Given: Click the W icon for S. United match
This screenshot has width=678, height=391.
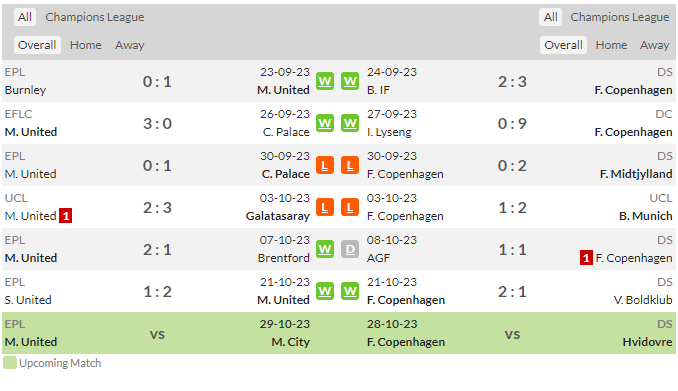Looking at the screenshot, I should click(x=325, y=291).
